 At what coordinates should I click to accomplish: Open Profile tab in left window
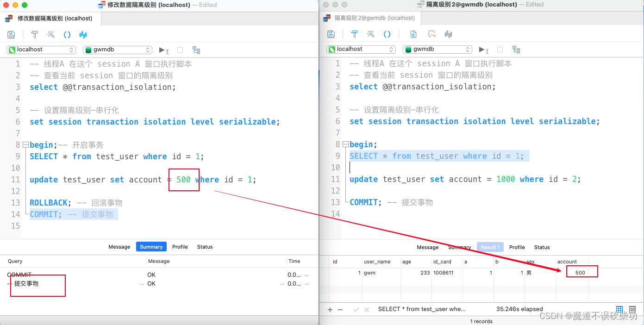click(x=180, y=247)
